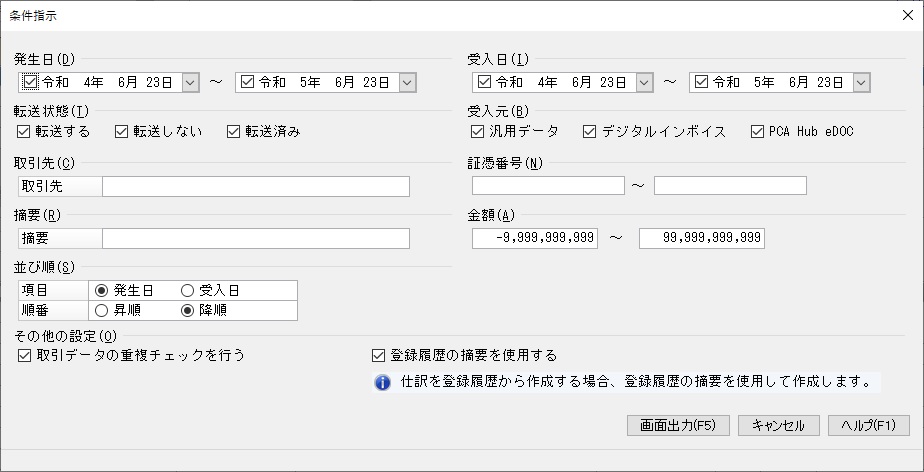Choose 昇順 ascending sort order
Screen dimensions: 924x472
coord(101,310)
